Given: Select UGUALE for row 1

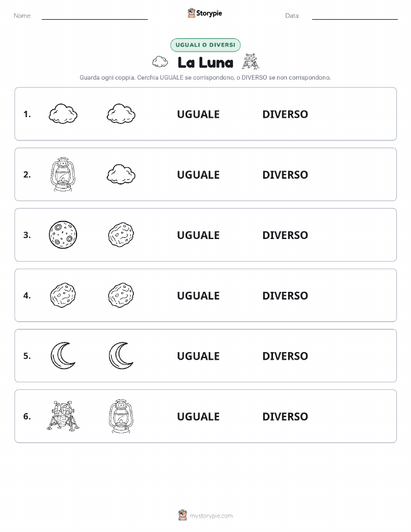Looking at the screenshot, I should pyautogui.click(x=198, y=114).
